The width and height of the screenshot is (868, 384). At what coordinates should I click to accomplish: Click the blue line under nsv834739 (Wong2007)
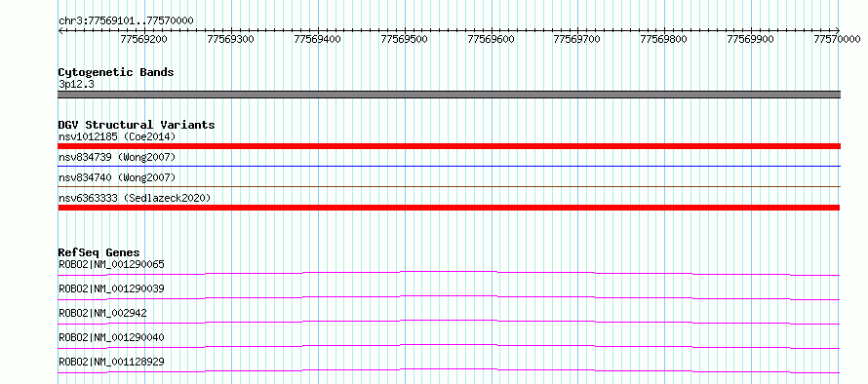[450, 166]
